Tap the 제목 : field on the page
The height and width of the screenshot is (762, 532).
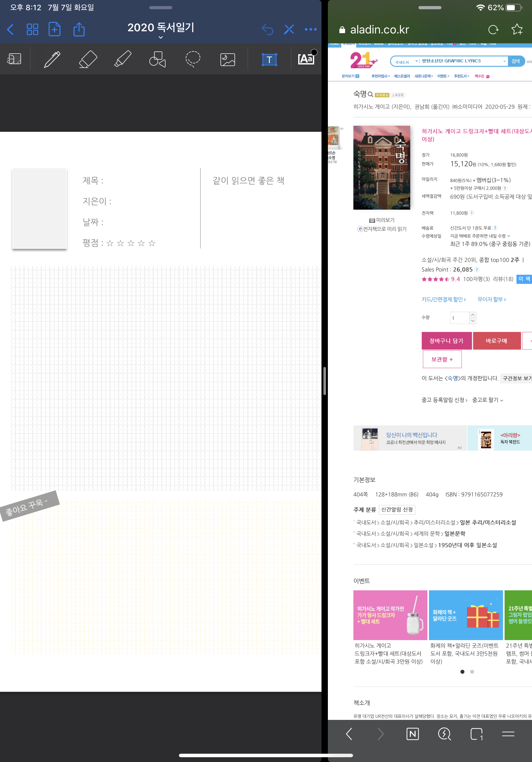pos(93,181)
